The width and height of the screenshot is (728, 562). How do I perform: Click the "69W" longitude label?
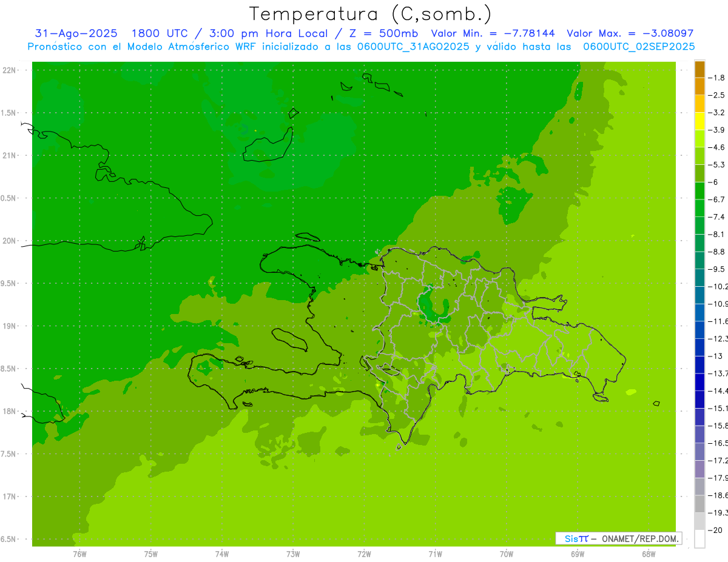578,554
